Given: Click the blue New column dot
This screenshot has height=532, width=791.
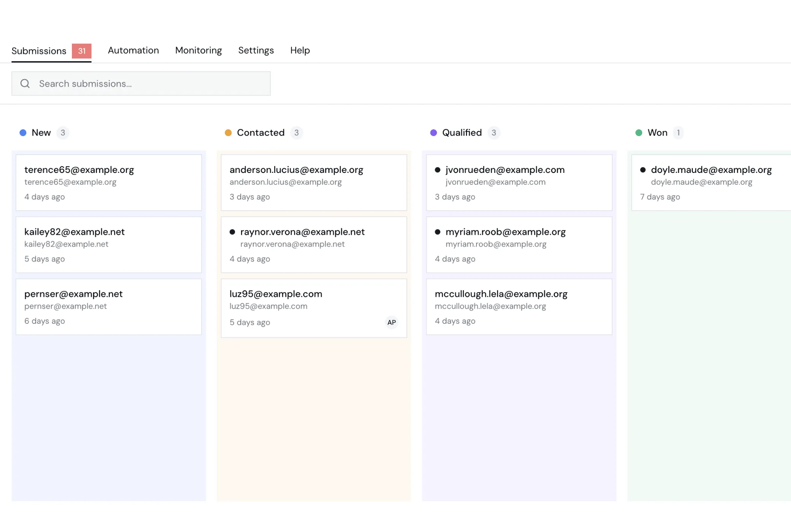Looking at the screenshot, I should tap(23, 133).
